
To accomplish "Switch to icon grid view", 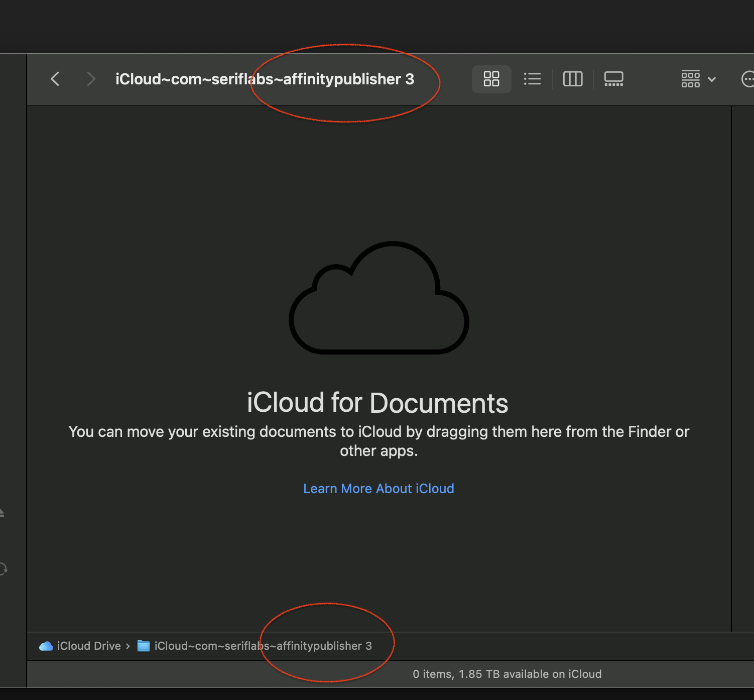I will pos(491,79).
